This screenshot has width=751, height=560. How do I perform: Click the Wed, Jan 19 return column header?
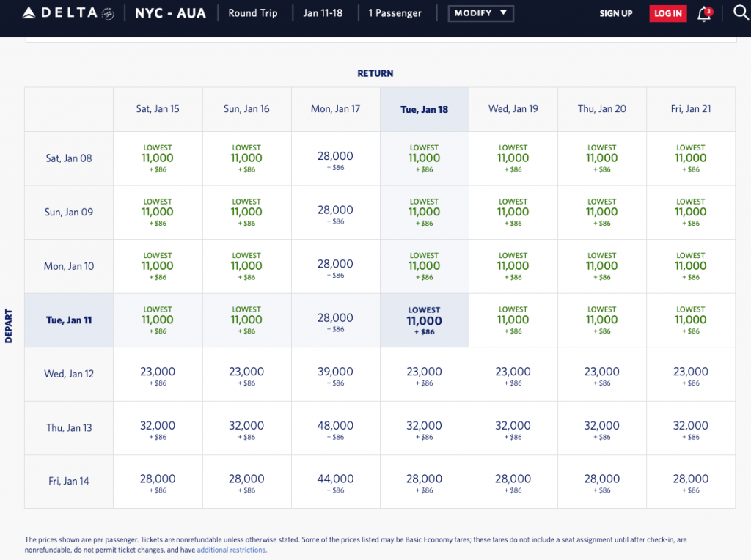(x=513, y=109)
